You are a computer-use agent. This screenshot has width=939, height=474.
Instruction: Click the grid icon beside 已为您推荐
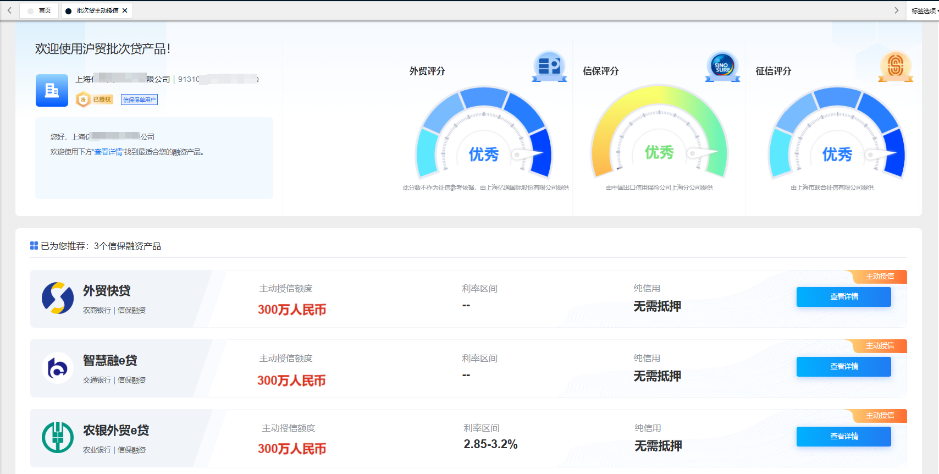coord(34,245)
